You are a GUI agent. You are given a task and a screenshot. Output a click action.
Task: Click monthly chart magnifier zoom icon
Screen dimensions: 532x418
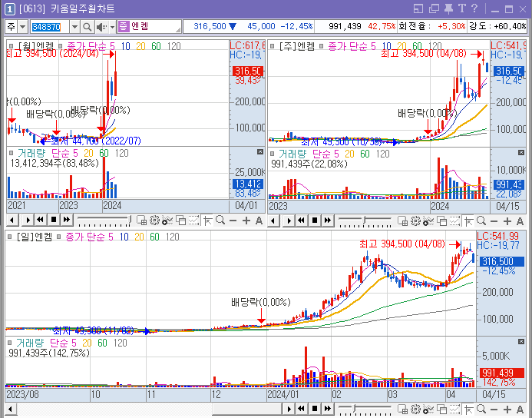220,221
